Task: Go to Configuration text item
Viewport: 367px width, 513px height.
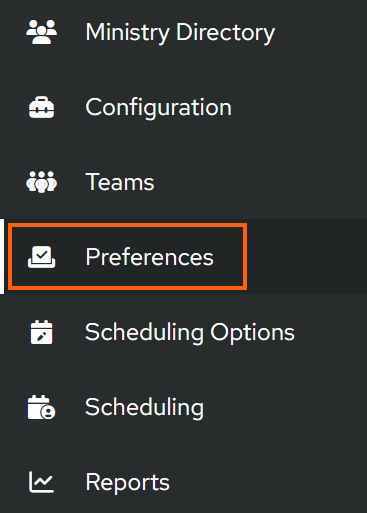Action: (x=158, y=108)
